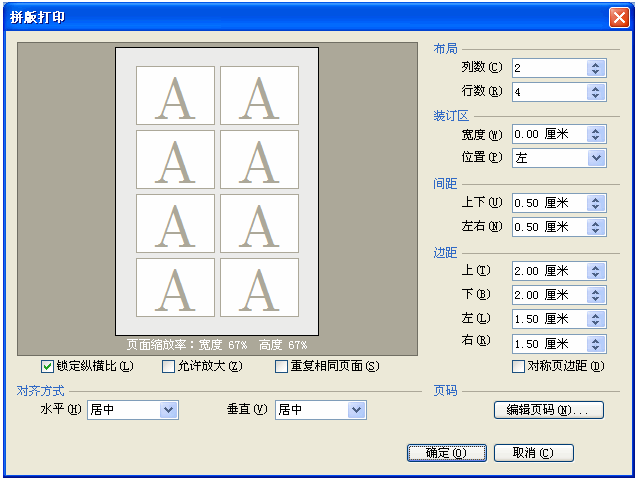This screenshot has width=638, height=480.
Task: Click the 边距 右 margin spinner arrows
Action: click(x=596, y=343)
